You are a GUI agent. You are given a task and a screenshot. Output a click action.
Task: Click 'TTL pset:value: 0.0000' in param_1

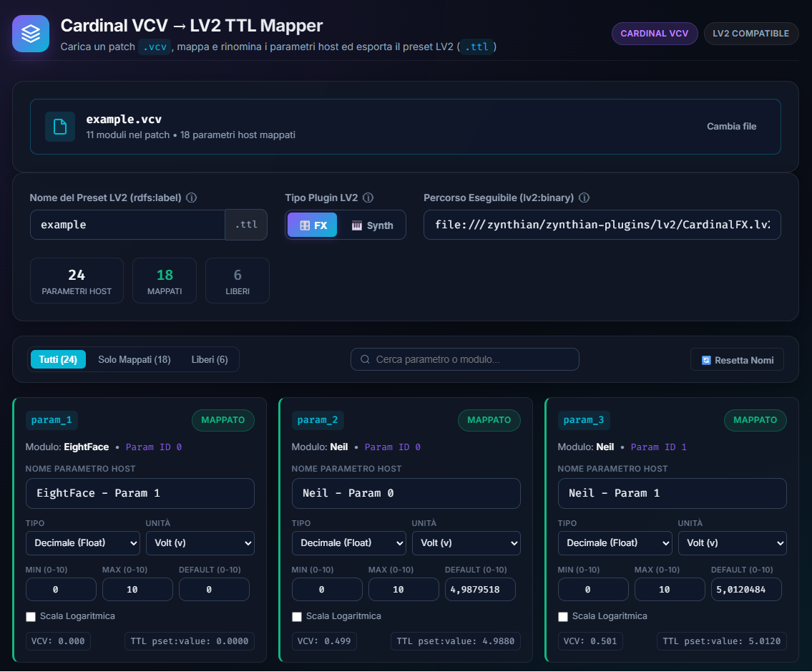(x=190, y=641)
